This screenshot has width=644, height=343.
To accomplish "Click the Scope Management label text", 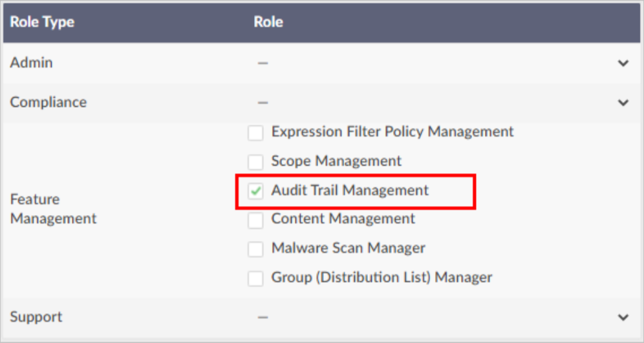I will (x=336, y=161).
